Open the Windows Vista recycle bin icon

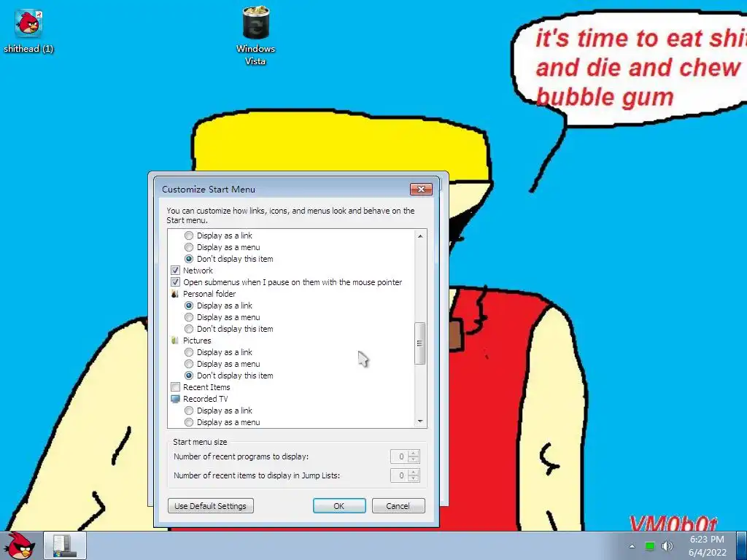point(256,36)
